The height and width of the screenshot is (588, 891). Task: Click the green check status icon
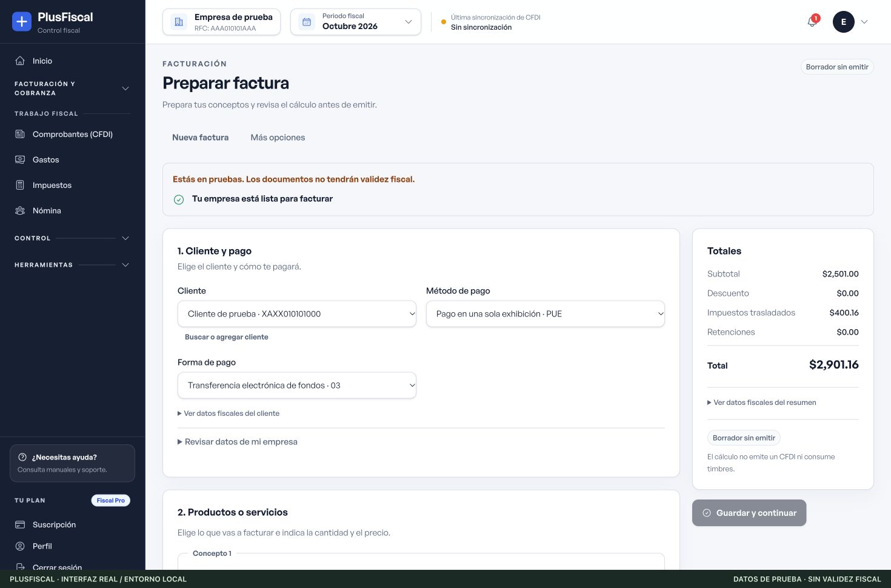point(179,199)
